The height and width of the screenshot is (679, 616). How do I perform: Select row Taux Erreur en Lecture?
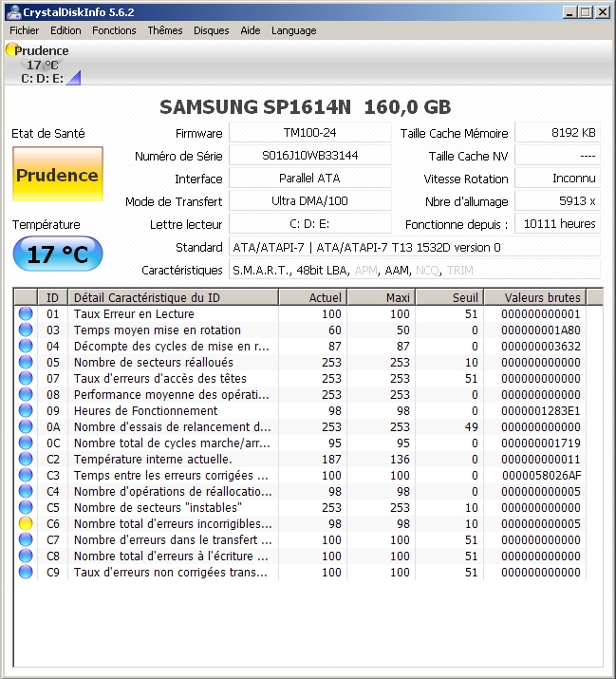301,313
